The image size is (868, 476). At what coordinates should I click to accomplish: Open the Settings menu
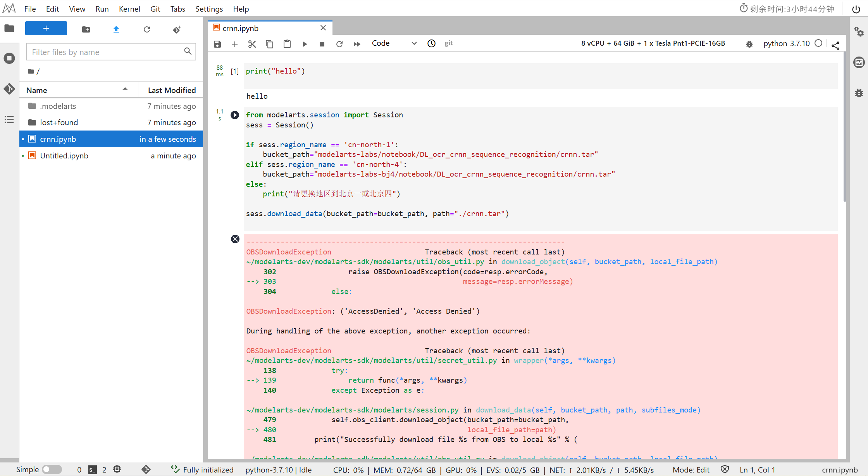point(209,9)
